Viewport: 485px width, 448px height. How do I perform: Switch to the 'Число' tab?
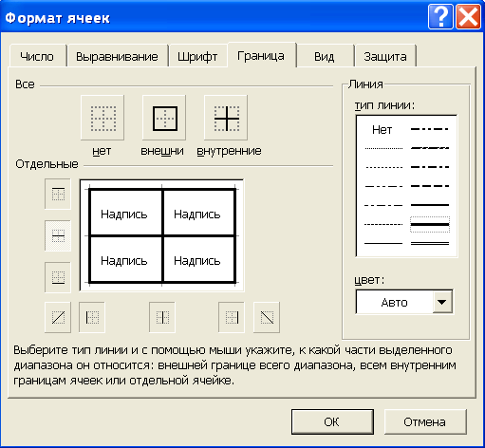click(37, 56)
